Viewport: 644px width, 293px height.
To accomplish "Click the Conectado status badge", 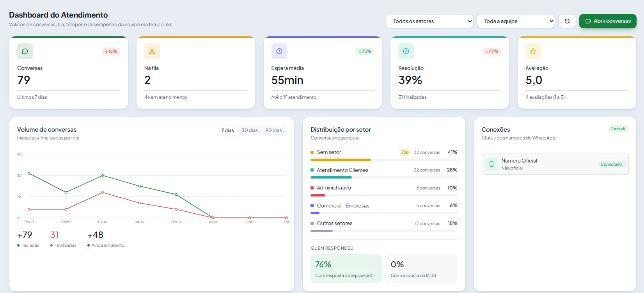I will tap(611, 164).
